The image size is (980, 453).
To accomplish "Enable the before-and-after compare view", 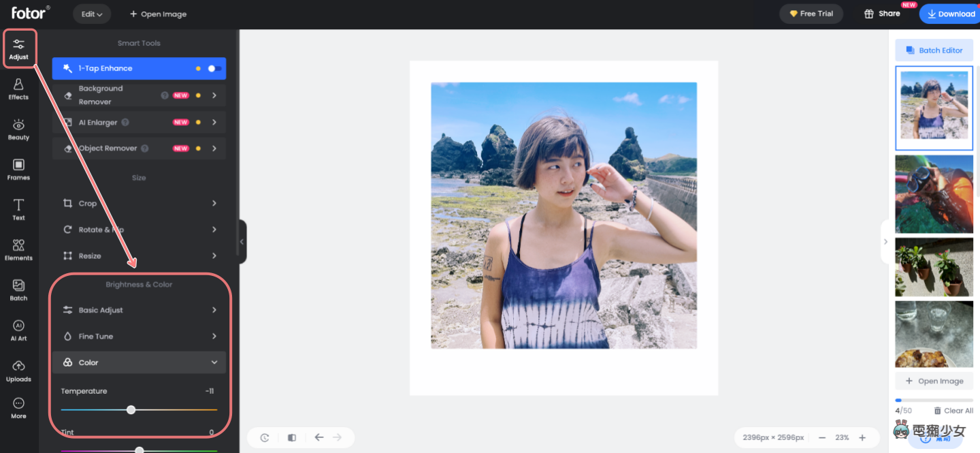I will pyautogui.click(x=291, y=437).
